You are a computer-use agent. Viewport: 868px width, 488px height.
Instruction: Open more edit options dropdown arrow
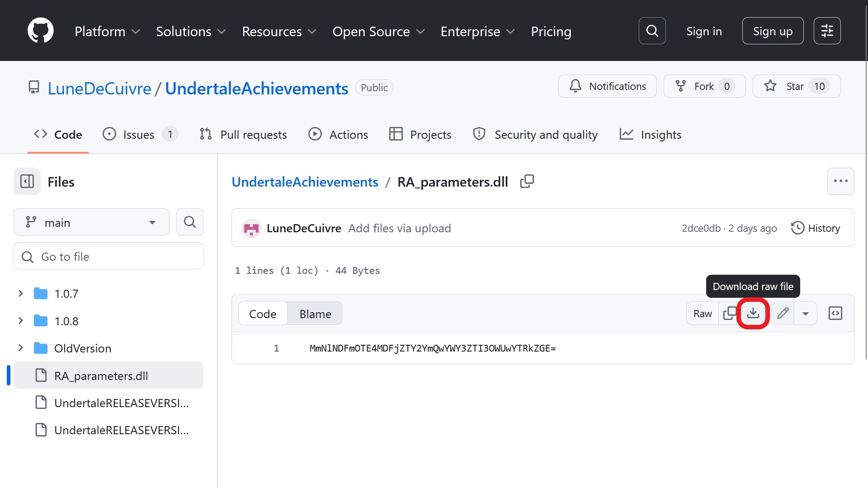pyautogui.click(x=805, y=313)
